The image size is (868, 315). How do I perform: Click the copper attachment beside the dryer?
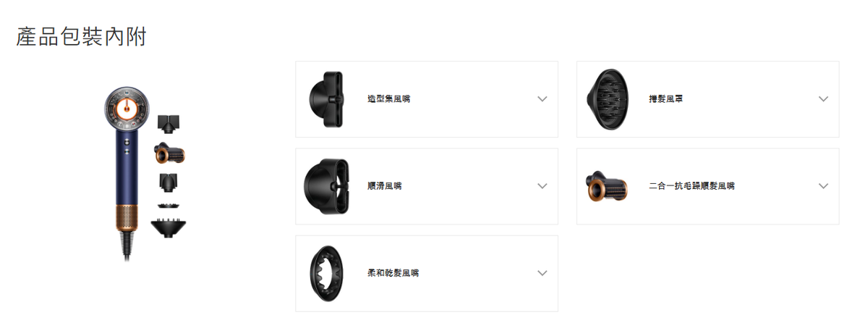click(169, 154)
